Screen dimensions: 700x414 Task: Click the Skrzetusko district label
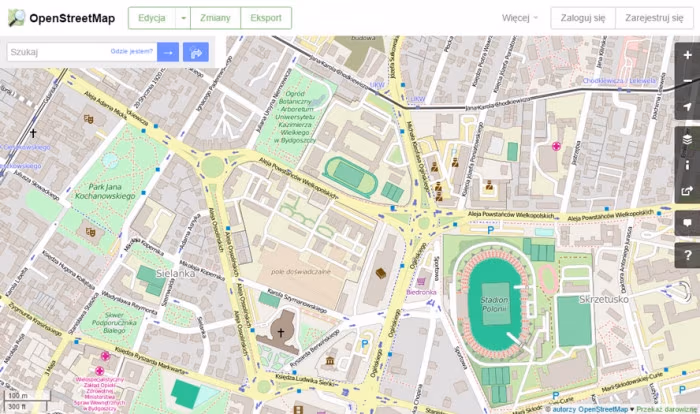click(x=604, y=299)
